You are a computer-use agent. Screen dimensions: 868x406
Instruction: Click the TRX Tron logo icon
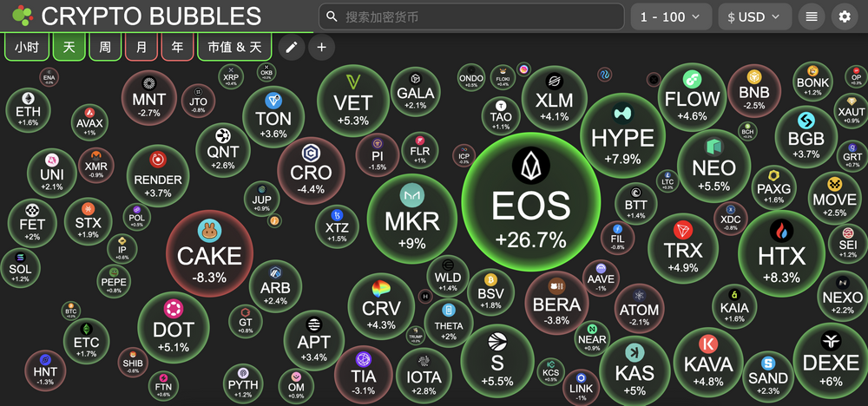point(683,230)
